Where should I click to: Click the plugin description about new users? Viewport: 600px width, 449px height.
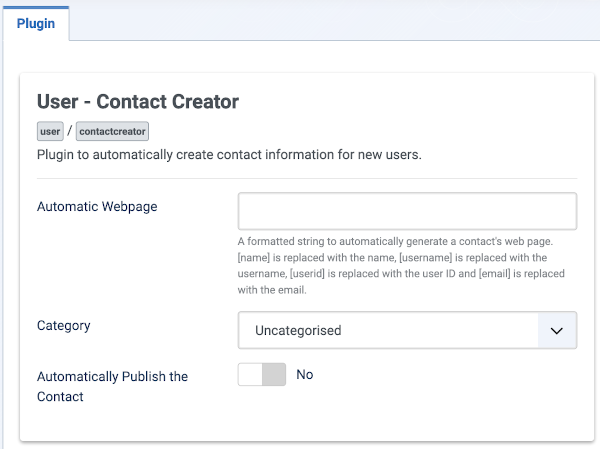pyautogui.click(x=229, y=155)
